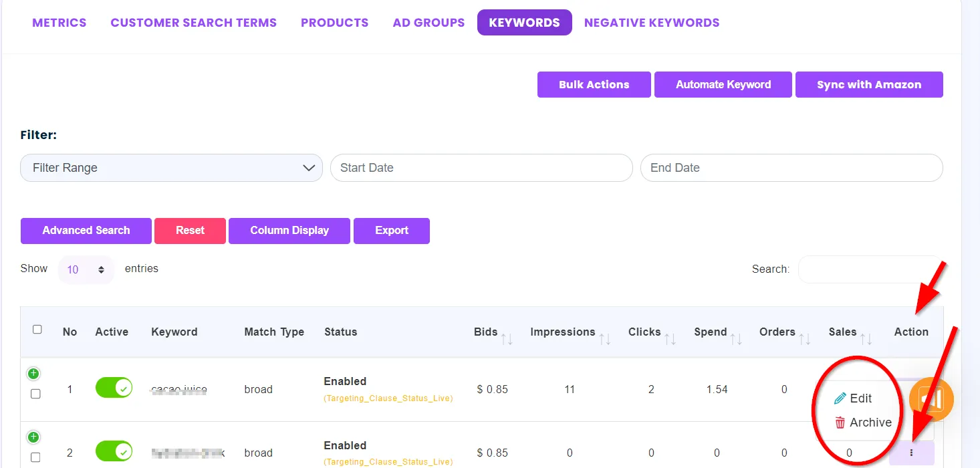Click the green plus icon in row 2
The height and width of the screenshot is (468, 980).
33,437
